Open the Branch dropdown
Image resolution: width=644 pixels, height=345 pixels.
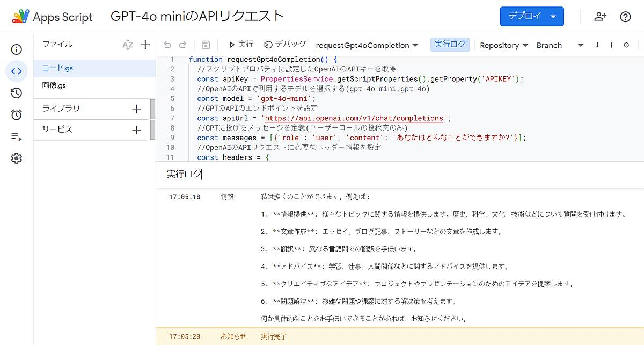click(x=560, y=45)
